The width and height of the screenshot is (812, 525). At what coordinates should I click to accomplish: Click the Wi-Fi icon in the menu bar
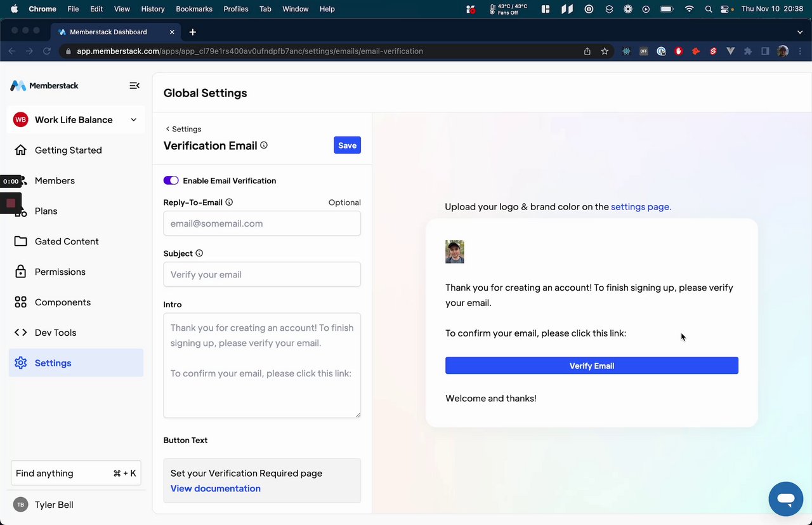(x=690, y=9)
